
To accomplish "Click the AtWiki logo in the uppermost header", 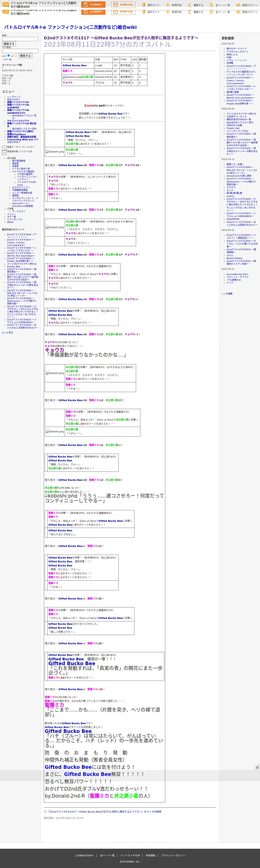I will click(6, 4).
